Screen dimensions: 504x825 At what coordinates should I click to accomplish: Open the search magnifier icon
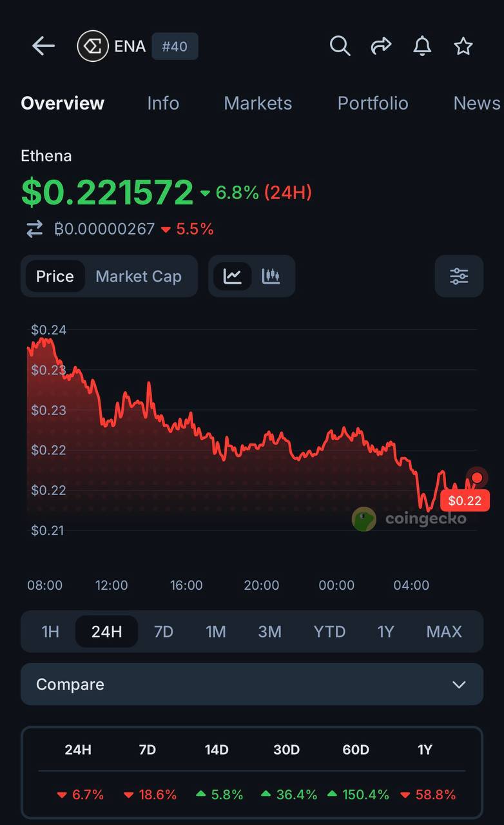340,46
